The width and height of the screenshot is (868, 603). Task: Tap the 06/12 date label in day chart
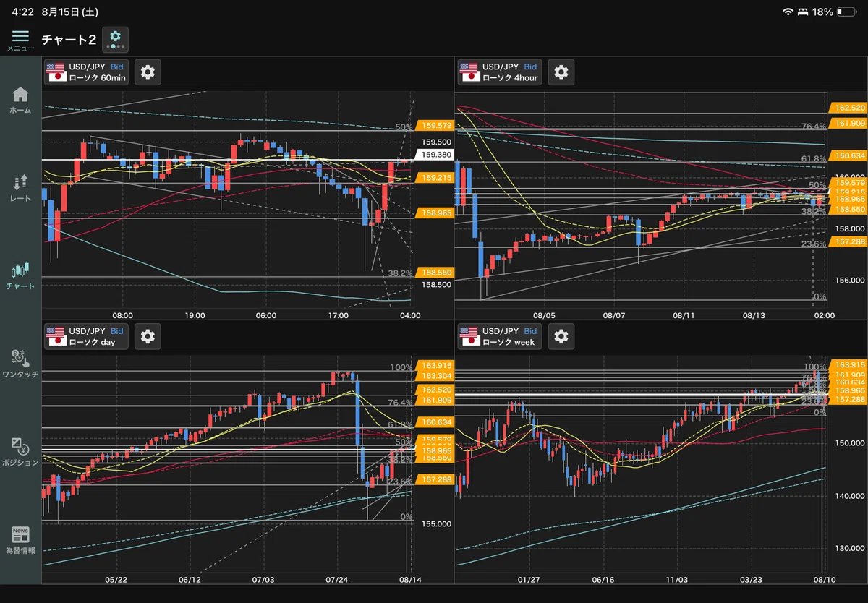coord(189,579)
